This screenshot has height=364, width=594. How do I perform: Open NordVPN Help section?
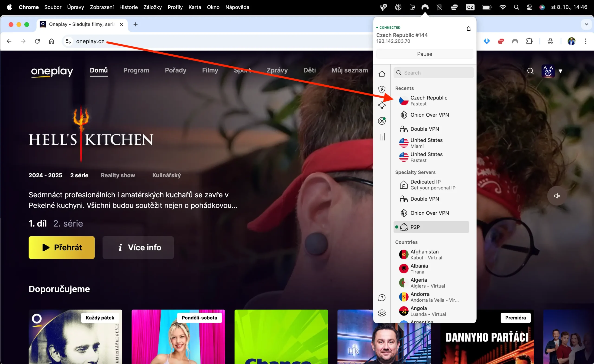[x=382, y=297]
